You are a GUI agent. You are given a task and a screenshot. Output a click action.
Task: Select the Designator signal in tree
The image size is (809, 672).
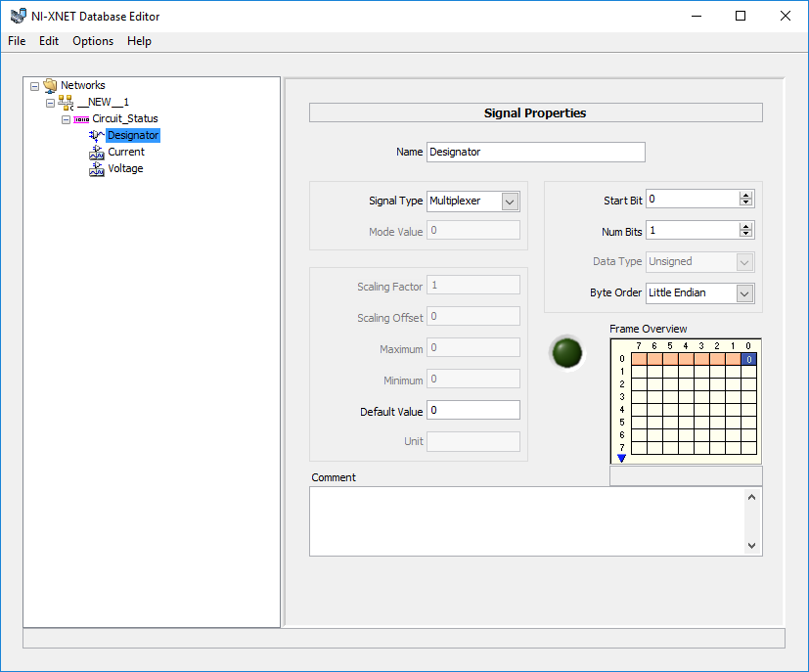click(x=133, y=135)
